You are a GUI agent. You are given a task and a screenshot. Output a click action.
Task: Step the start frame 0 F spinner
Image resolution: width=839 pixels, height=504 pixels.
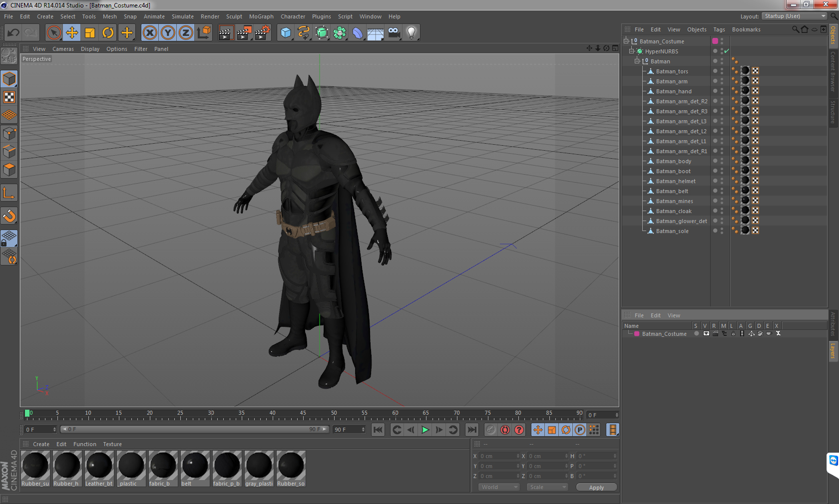click(54, 429)
